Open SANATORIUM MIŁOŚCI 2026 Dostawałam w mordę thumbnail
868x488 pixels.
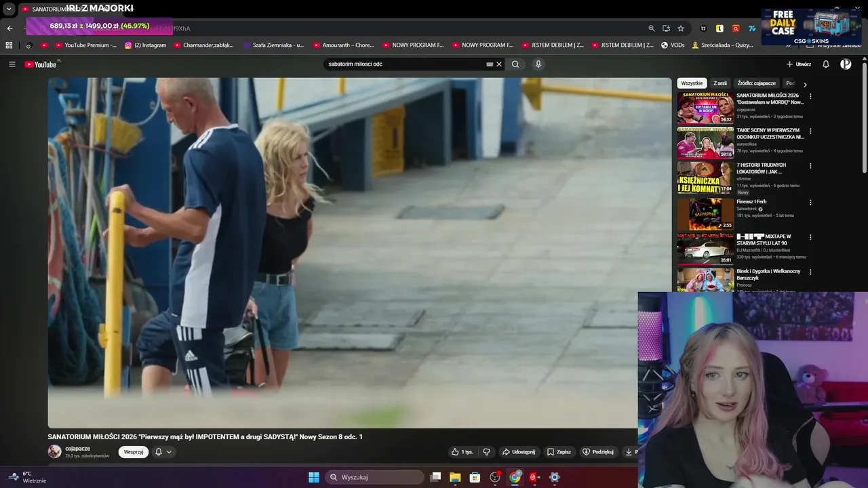pos(705,108)
